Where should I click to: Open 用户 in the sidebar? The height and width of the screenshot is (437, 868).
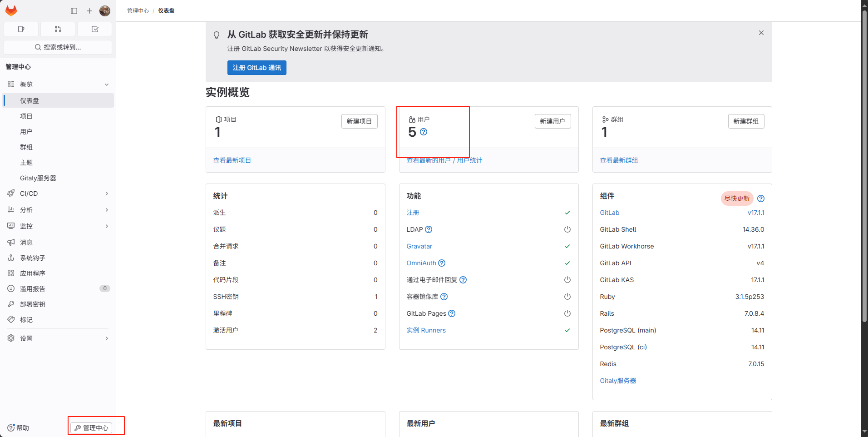click(58, 132)
